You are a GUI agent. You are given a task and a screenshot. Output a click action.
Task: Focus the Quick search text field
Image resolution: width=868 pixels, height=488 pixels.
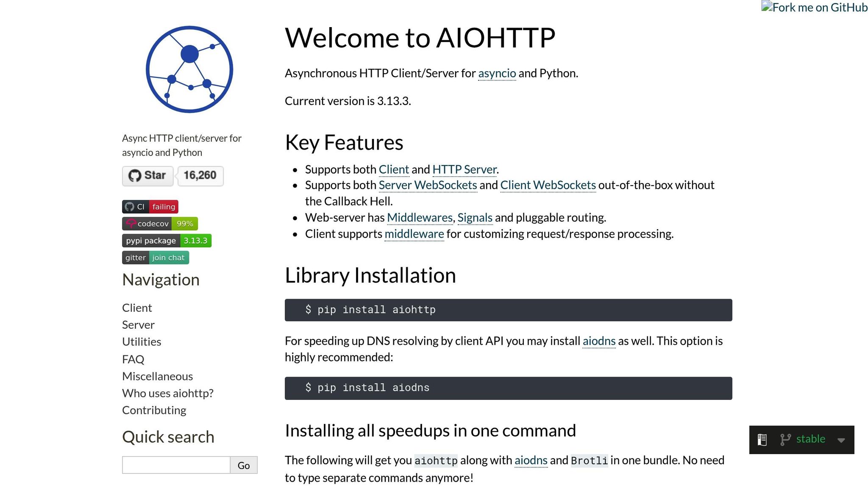pyautogui.click(x=176, y=465)
